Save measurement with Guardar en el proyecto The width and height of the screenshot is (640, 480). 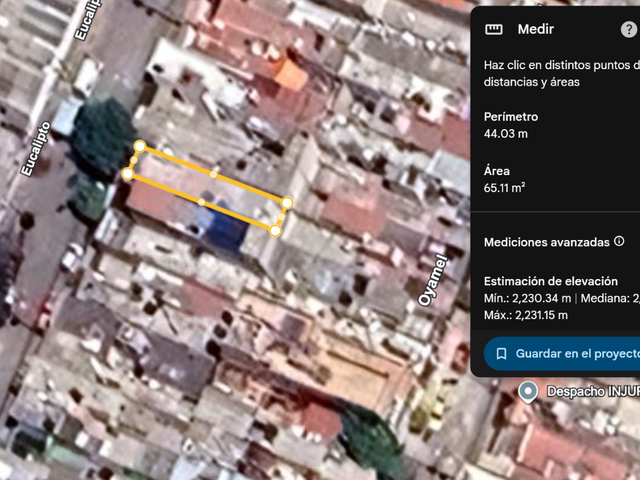tap(562, 353)
